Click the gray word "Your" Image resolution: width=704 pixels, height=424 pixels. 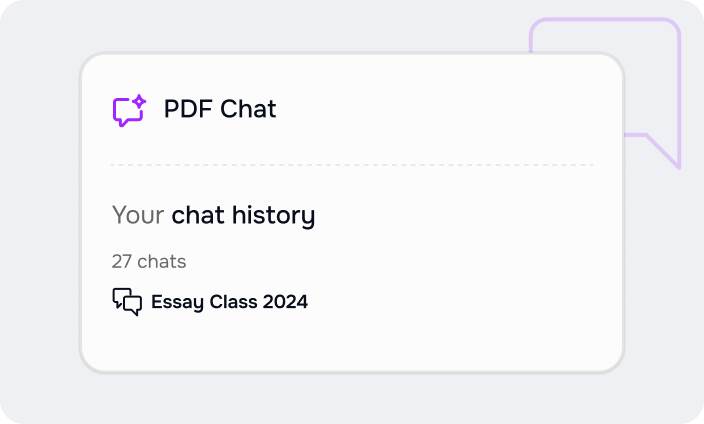coord(138,215)
